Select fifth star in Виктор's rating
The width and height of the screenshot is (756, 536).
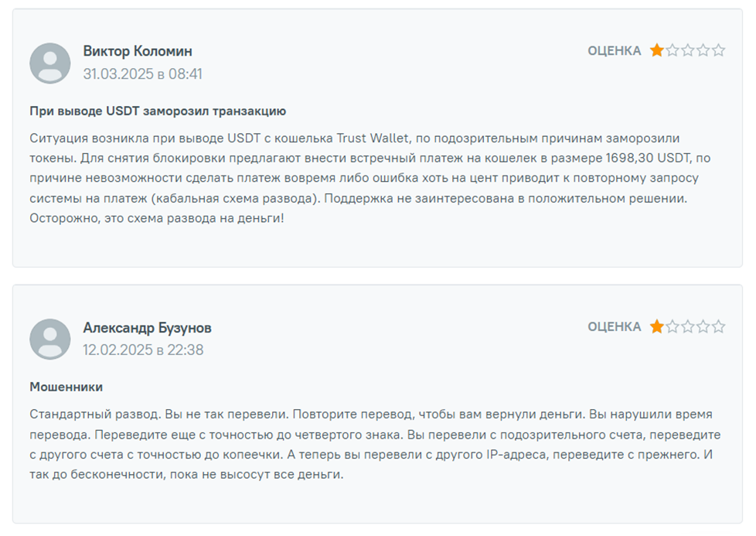(x=718, y=50)
